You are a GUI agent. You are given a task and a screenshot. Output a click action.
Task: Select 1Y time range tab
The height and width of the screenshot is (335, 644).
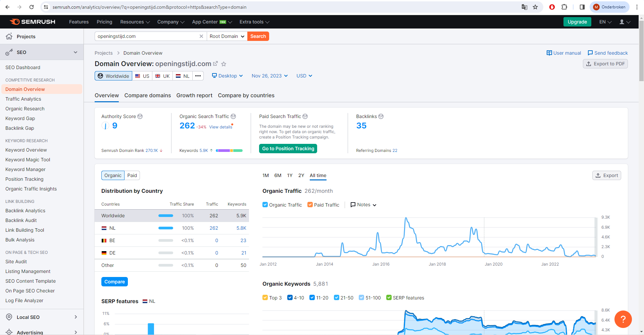click(x=290, y=175)
